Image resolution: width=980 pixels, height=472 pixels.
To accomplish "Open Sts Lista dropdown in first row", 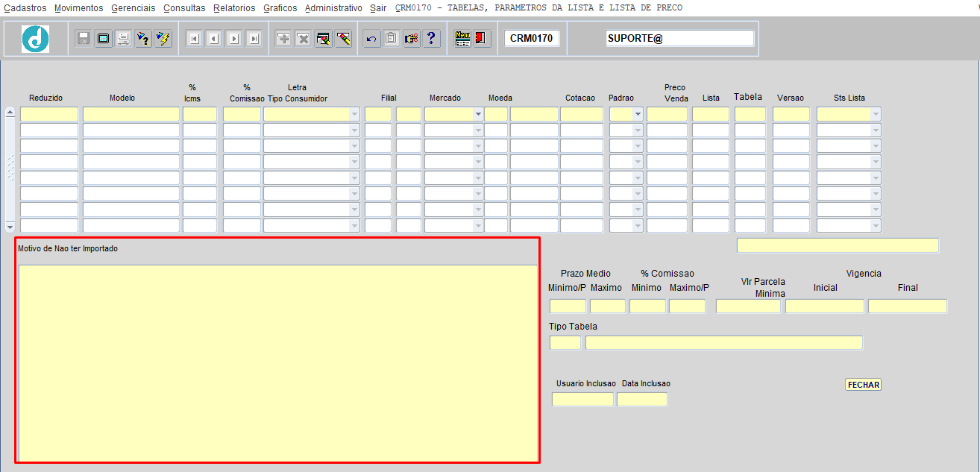I will pos(876,114).
